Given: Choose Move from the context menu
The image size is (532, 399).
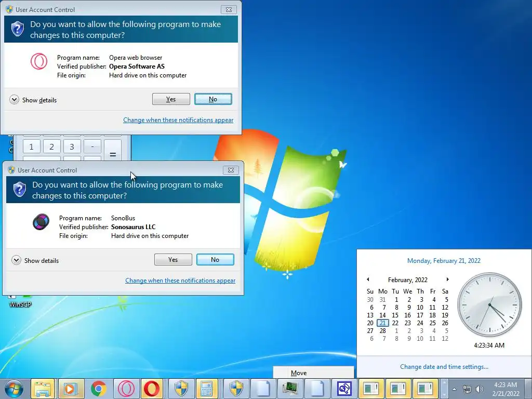Looking at the screenshot, I should (x=313, y=373).
